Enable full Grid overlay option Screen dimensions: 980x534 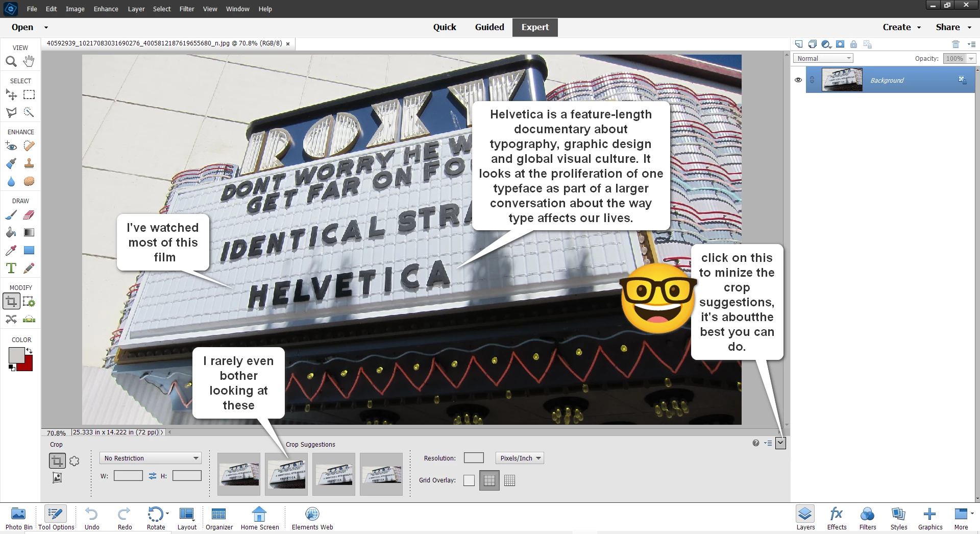[509, 480]
